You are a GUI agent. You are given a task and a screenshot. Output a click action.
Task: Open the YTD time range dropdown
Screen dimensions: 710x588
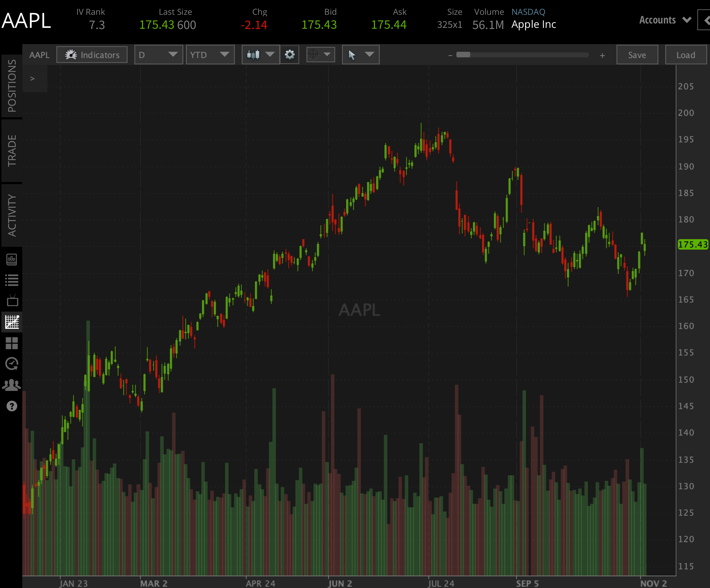210,55
